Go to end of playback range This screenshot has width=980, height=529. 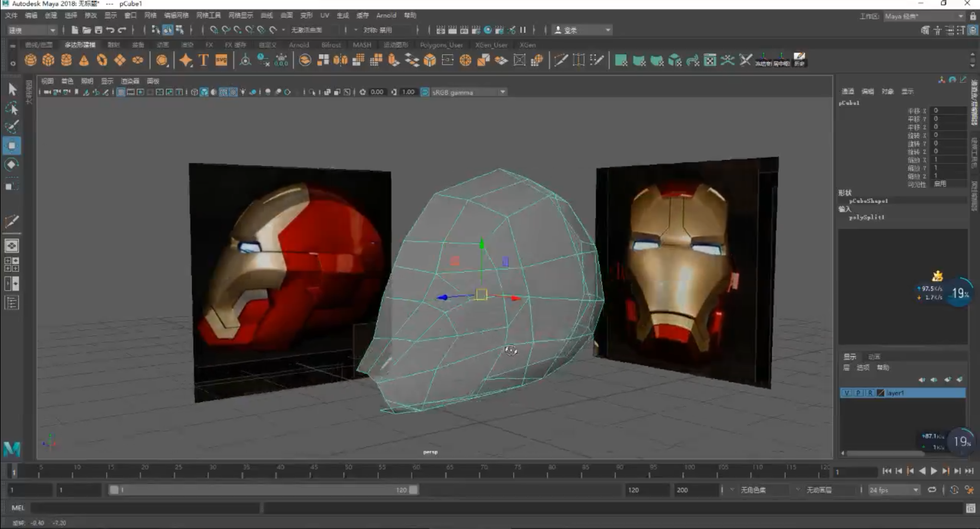click(969, 471)
